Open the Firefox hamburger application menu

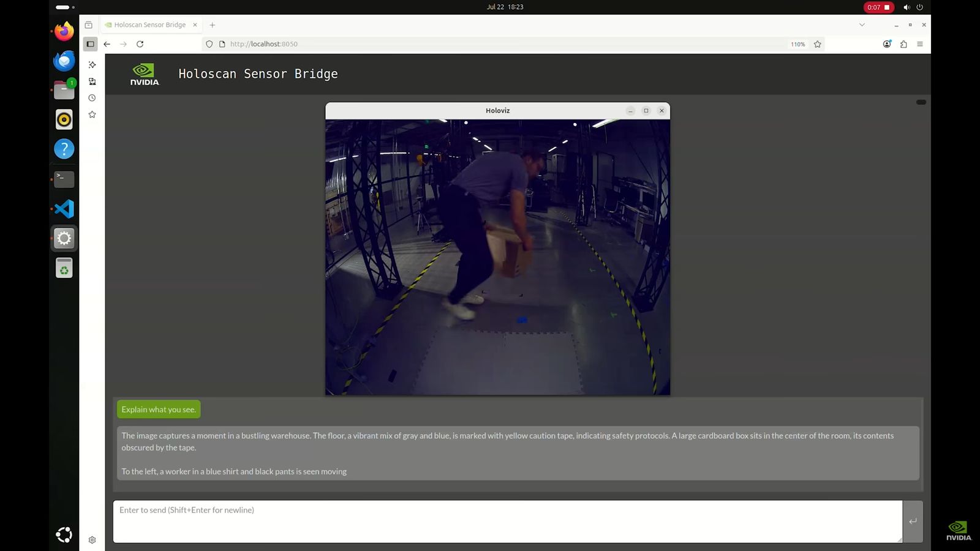click(x=920, y=44)
